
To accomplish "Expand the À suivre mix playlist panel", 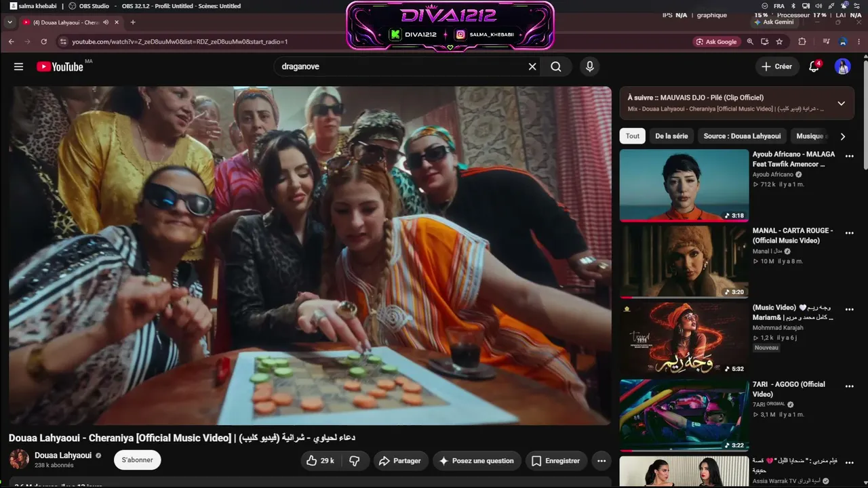I will (842, 103).
